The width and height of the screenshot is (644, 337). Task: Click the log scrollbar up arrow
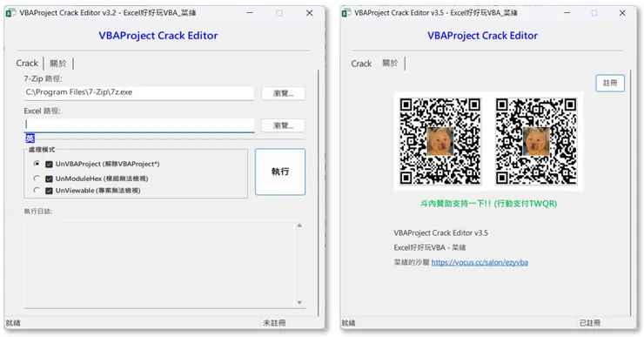299,226
